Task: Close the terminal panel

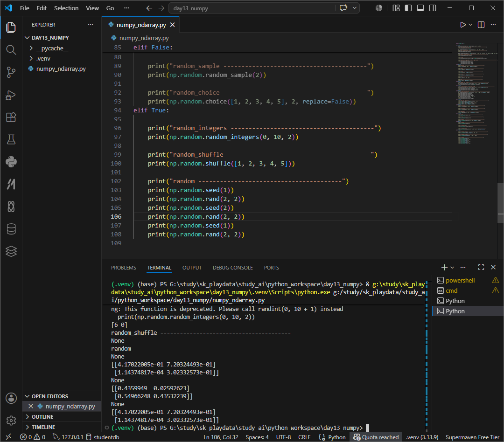Action: click(x=493, y=267)
